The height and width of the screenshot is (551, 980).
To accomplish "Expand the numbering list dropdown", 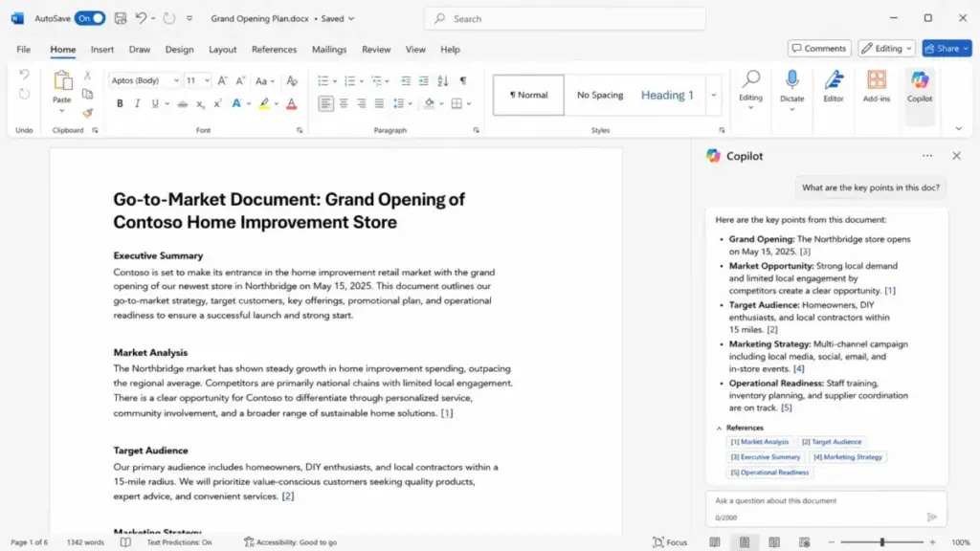I will coord(361,81).
